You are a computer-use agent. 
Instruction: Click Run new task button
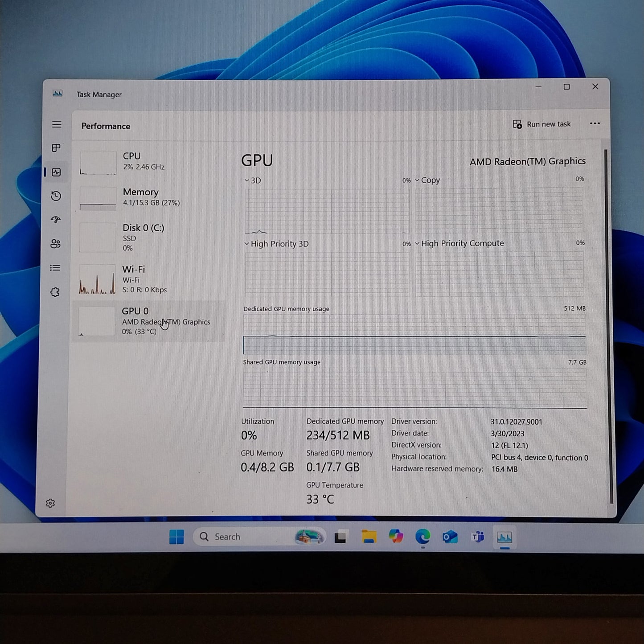point(541,124)
